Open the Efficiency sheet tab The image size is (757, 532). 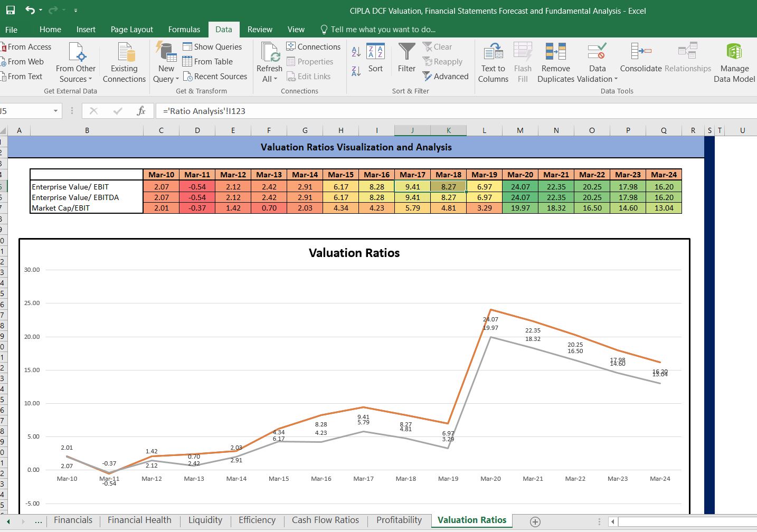(257, 520)
